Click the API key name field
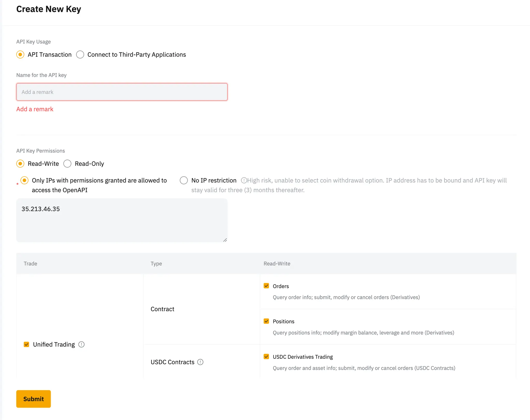The height and width of the screenshot is (420, 530). point(122,92)
